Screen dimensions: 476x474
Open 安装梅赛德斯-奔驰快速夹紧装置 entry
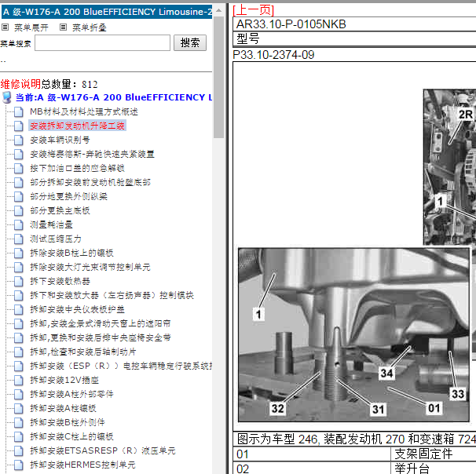point(92,155)
